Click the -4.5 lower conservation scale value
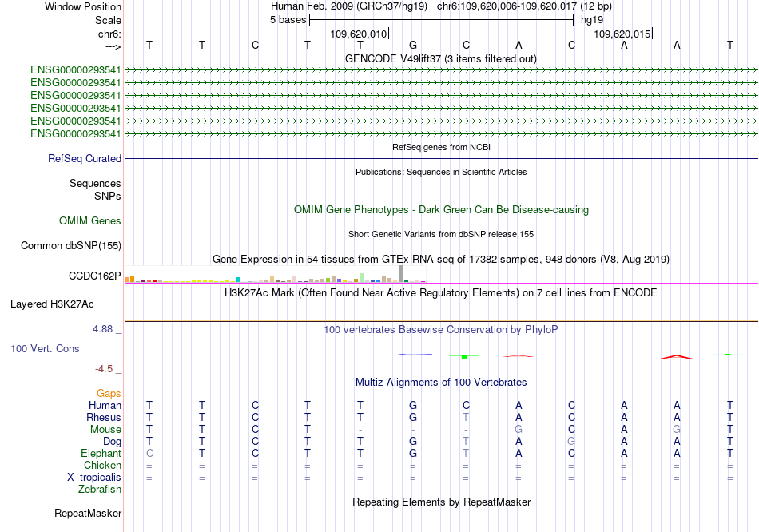 104,369
